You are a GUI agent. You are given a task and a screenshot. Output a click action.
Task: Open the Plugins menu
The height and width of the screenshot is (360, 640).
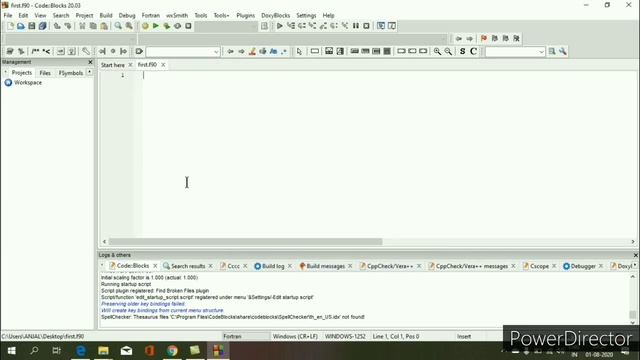(x=245, y=16)
